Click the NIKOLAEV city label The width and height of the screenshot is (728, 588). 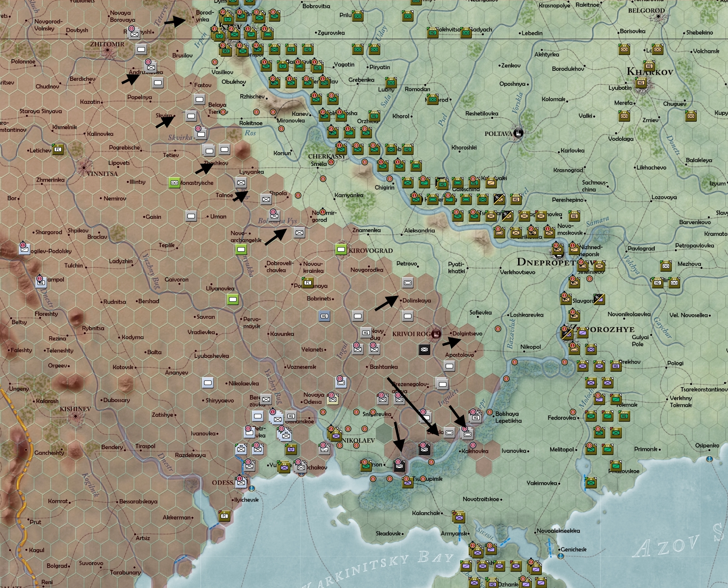[358, 440]
